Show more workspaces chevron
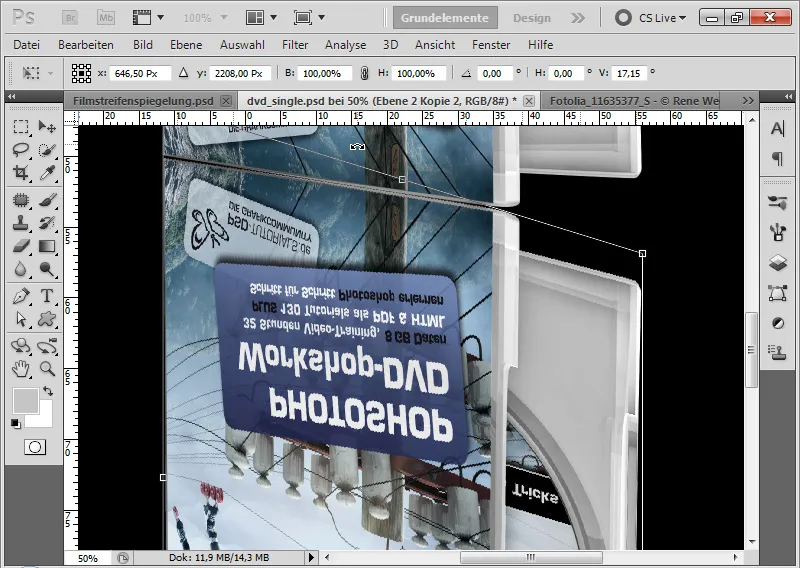Image resolution: width=800 pixels, height=568 pixels. pos(578,18)
